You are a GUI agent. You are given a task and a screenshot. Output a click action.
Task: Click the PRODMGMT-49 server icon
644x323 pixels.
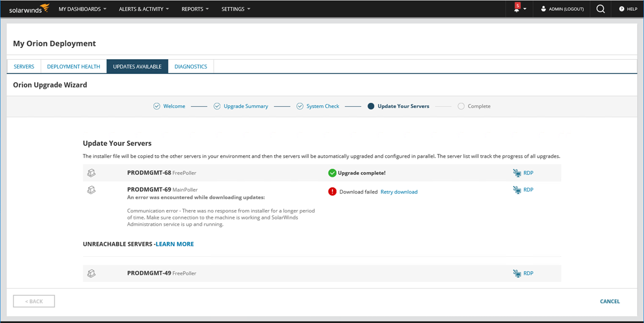[91, 274]
